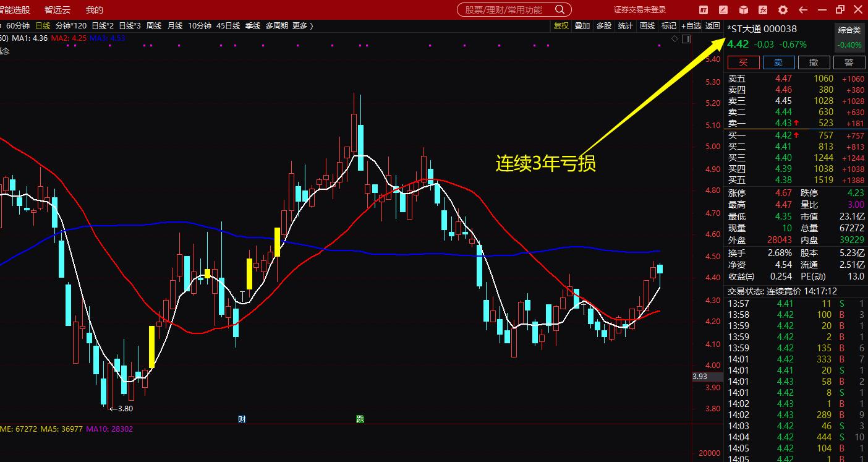Click the magnifier icon in the search box
868x462 pixels.
(560, 10)
